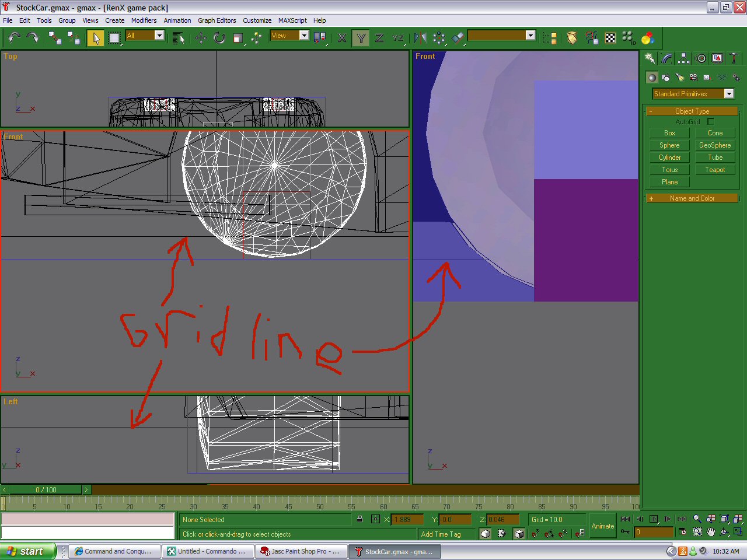Click the GeoSphere primitive button
This screenshot has width=747, height=560.
(715, 145)
